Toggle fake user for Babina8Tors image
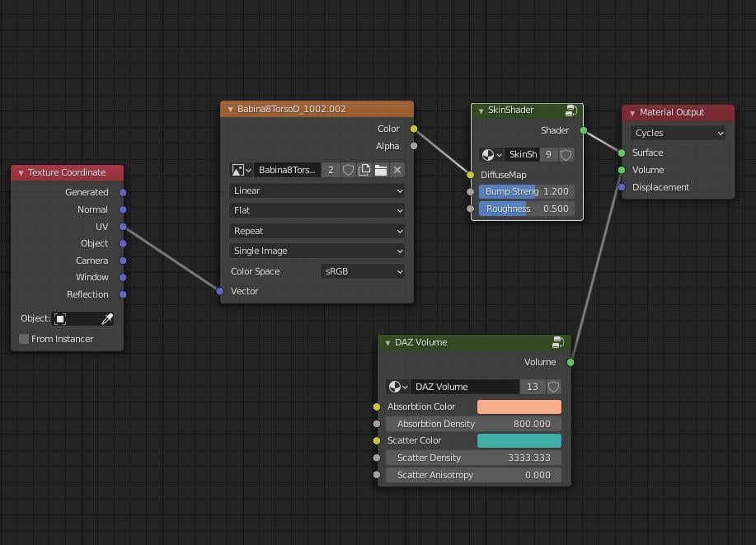 348,170
